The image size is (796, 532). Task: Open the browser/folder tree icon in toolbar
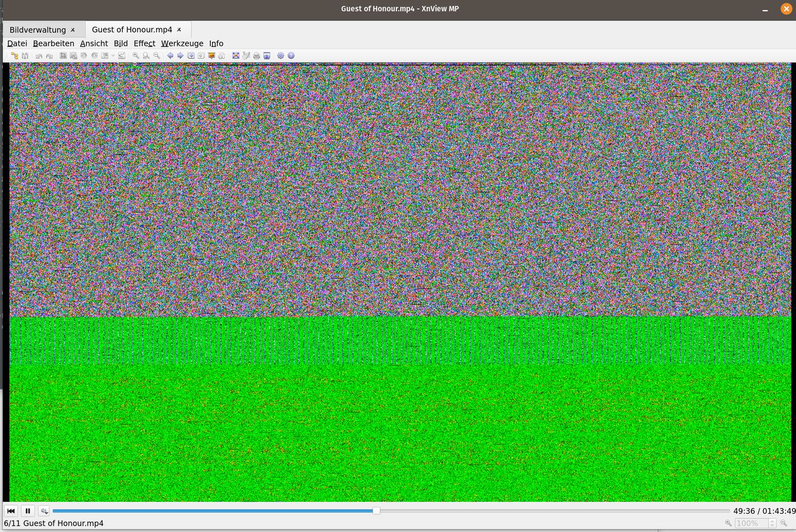point(14,55)
